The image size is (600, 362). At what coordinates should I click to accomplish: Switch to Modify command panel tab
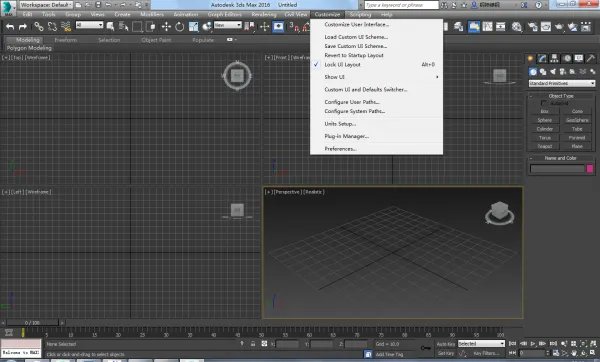(x=542, y=59)
